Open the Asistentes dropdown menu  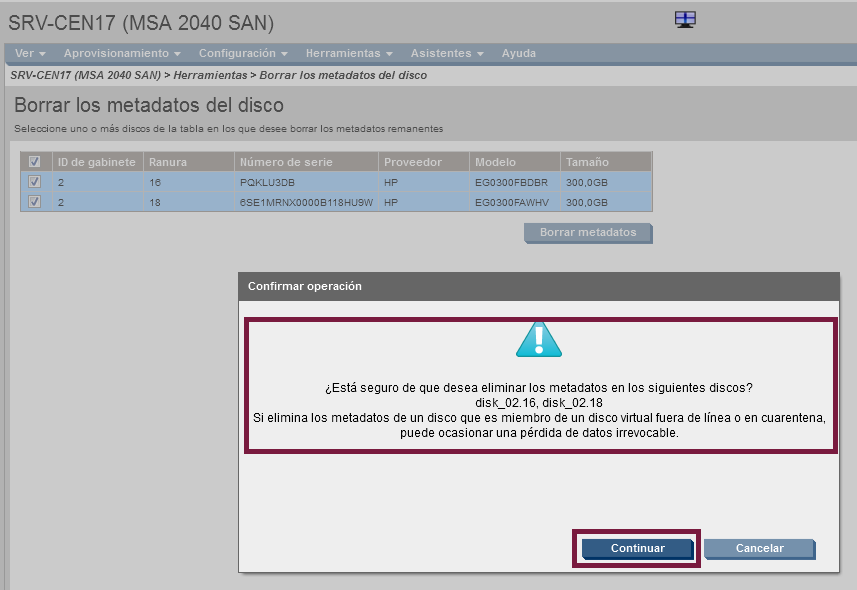click(x=447, y=53)
